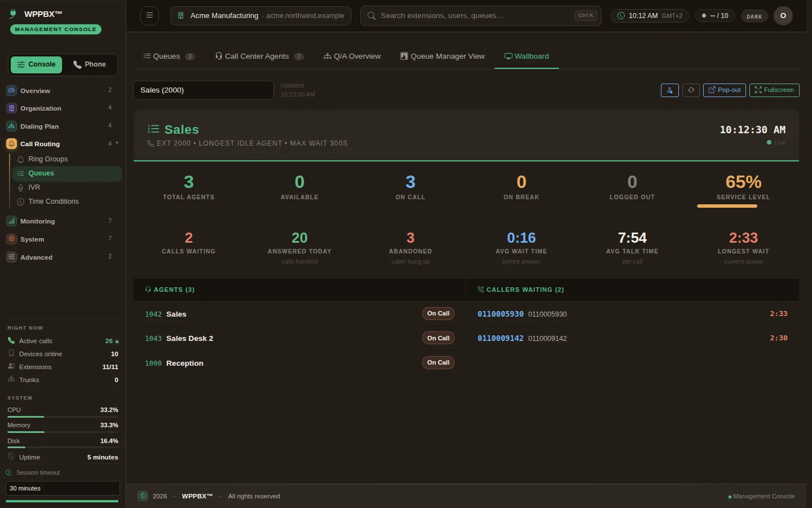Switch to the Q/A Overview tab
Viewport: 812px width, 508px height.
pos(352,56)
